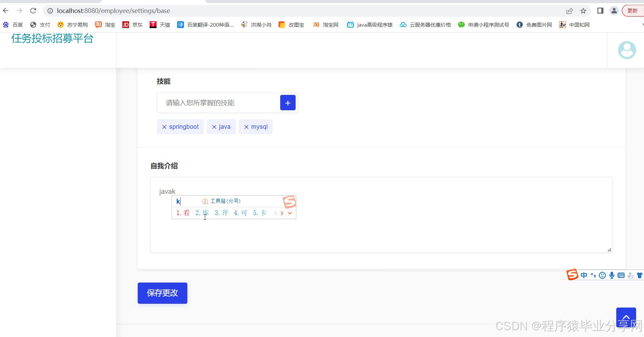Toggle IME punctuation mode

point(593,275)
